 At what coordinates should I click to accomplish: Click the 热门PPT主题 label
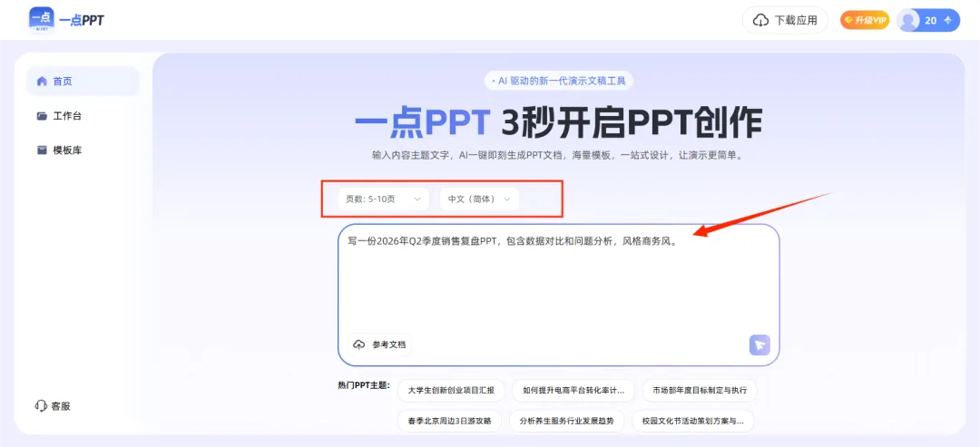364,385
